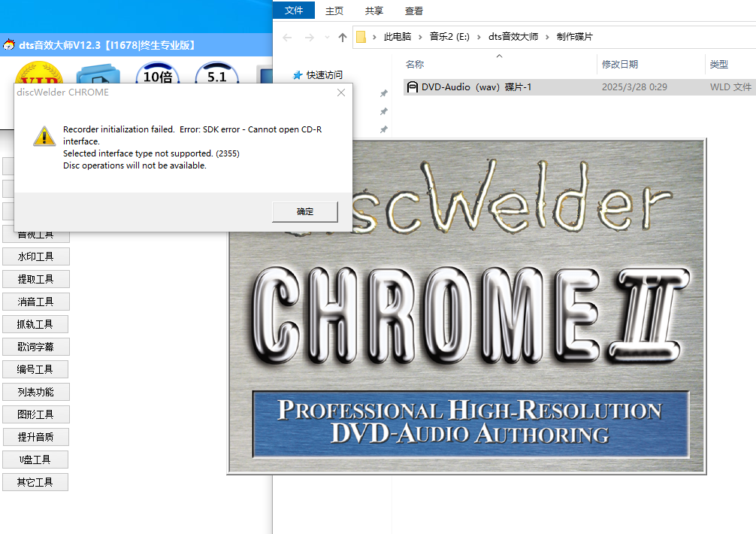The image size is (756, 534).
Task: Open 抓轨工具 in dts音效大师
Action: (x=35, y=324)
